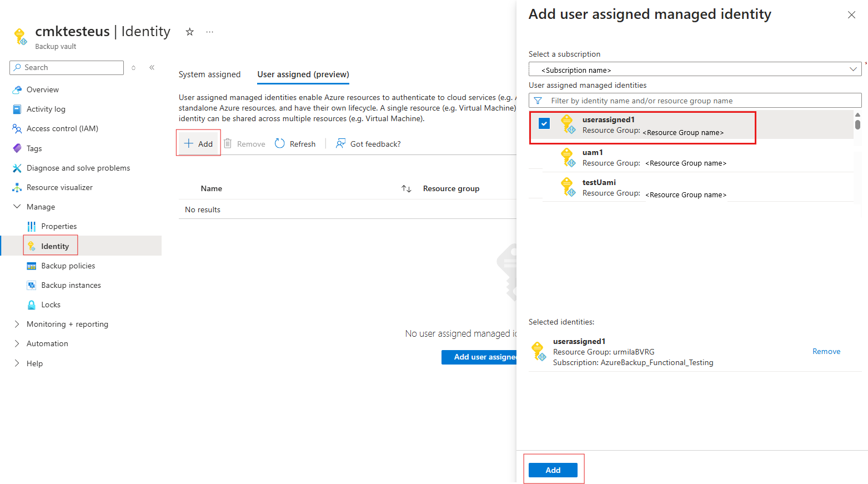This screenshot has width=868, height=484.
Task: Open the Locks page
Action: [x=51, y=305]
